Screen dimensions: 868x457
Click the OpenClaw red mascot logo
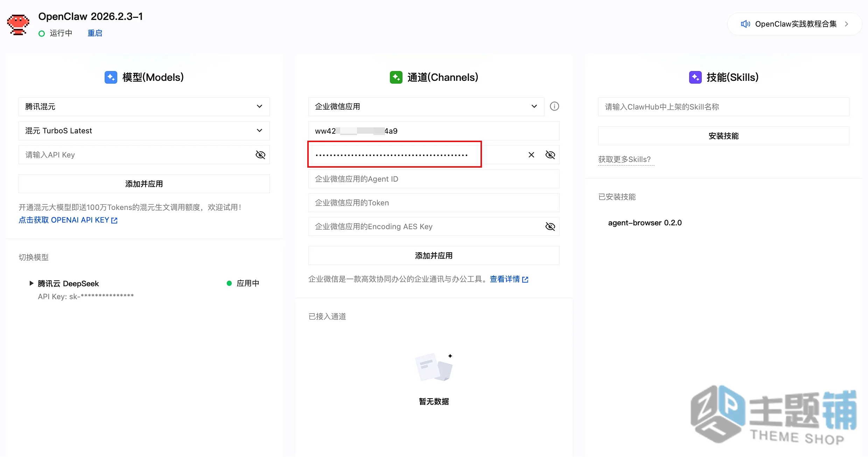tap(18, 24)
